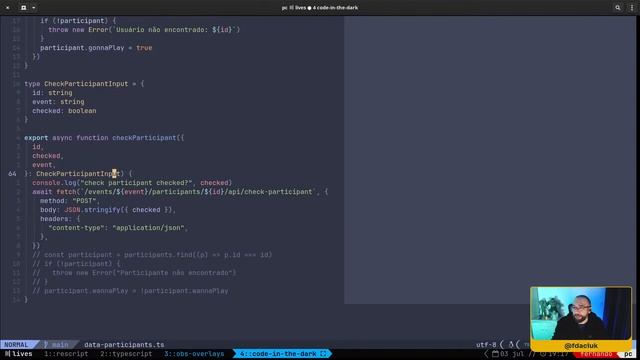Click the Linux penguin icon in the status line

point(511,344)
